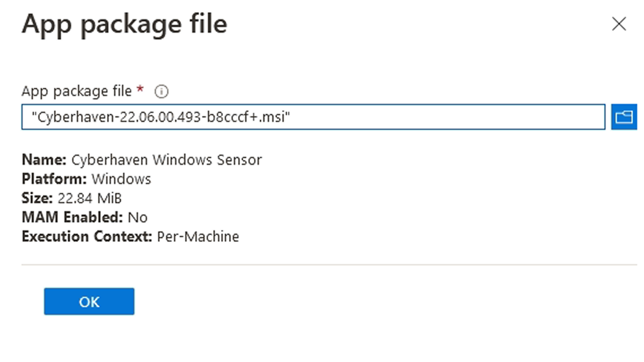This screenshot has height=362, width=644.
Task: Click the bold 'Platform:' label
Action: coord(55,179)
